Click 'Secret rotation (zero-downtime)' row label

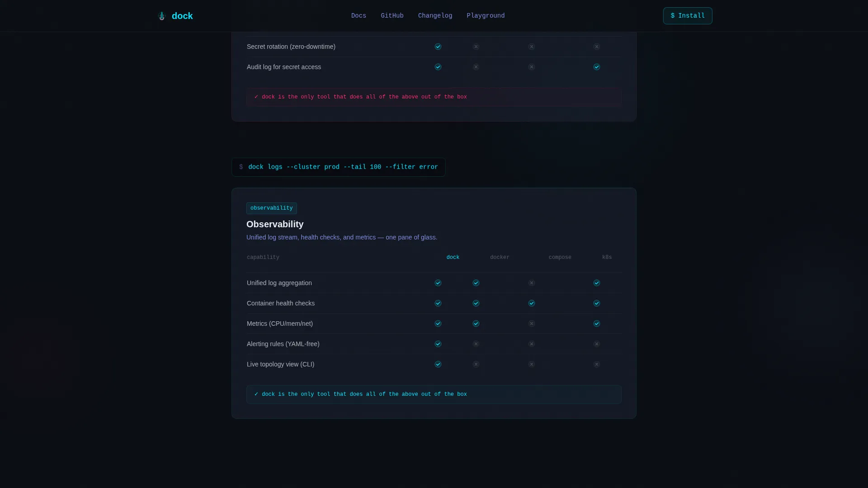tap(291, 47)
